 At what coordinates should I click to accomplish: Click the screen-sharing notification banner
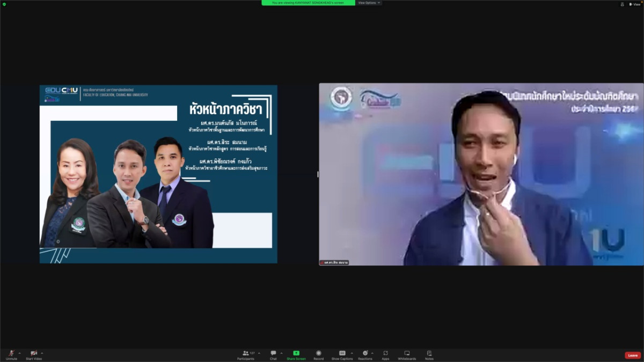click(308, 3)
